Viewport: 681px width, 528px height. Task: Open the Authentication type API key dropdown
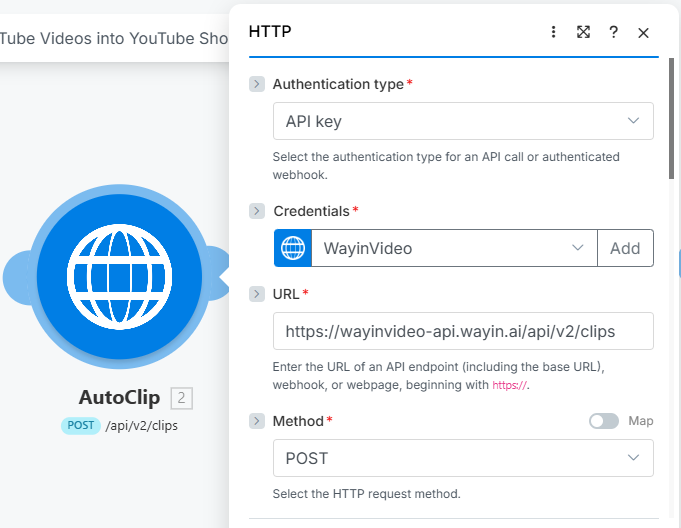(463, 121)
